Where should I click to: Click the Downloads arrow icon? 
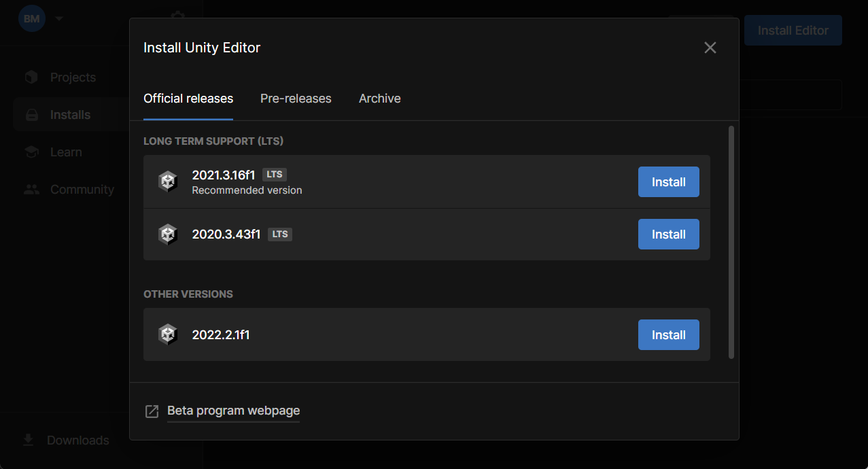[29, 440]
